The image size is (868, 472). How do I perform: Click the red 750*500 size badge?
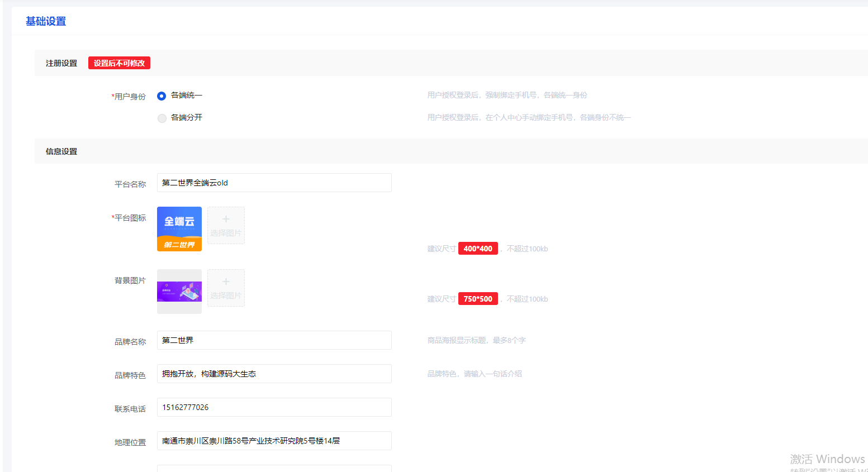coord(478,299)
